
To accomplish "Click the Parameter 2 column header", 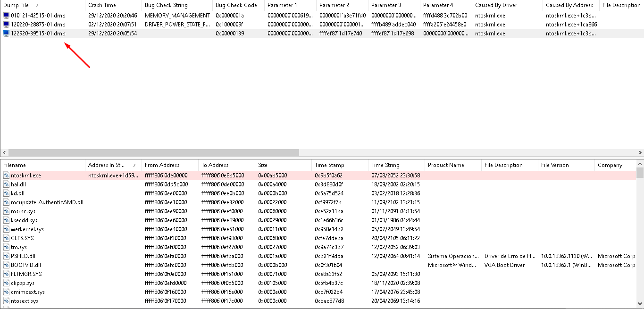I will (342, 5).
